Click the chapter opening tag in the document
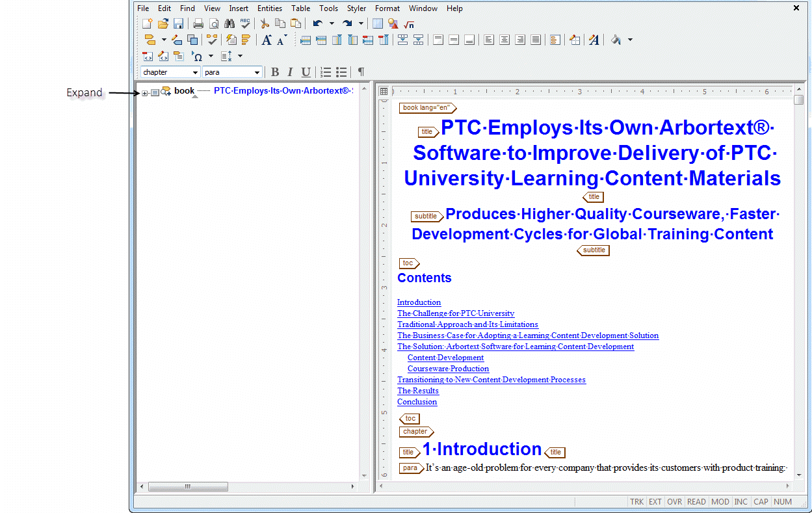 click(x=416, y=432)
